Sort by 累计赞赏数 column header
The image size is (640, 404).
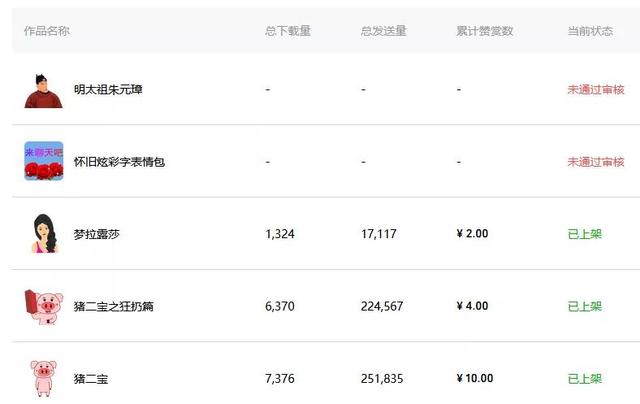tap(484, 31)
